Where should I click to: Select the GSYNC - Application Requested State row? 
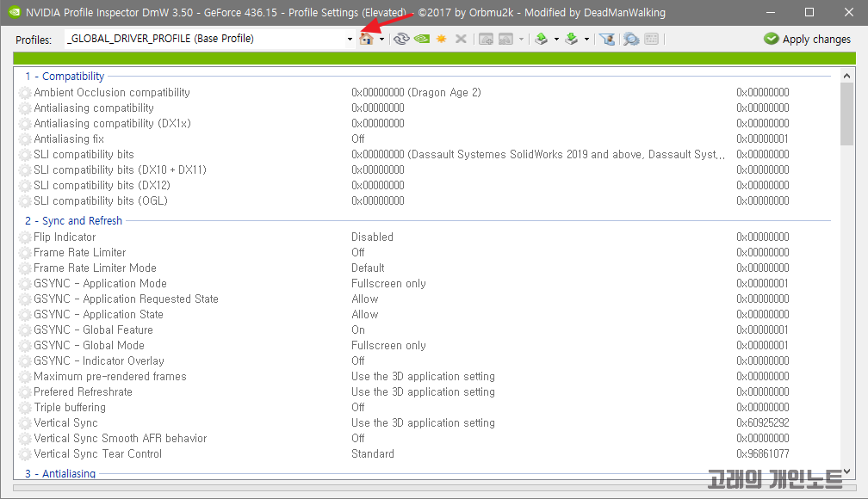425,299
